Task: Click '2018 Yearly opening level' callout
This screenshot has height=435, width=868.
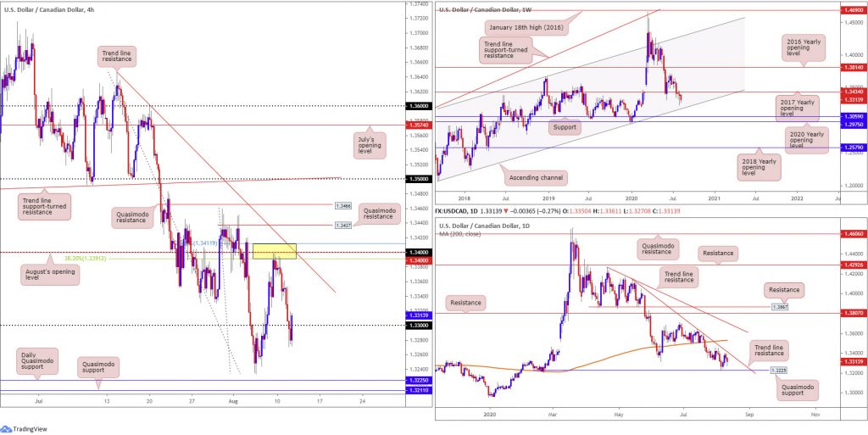Action: (x=759, y=165)
